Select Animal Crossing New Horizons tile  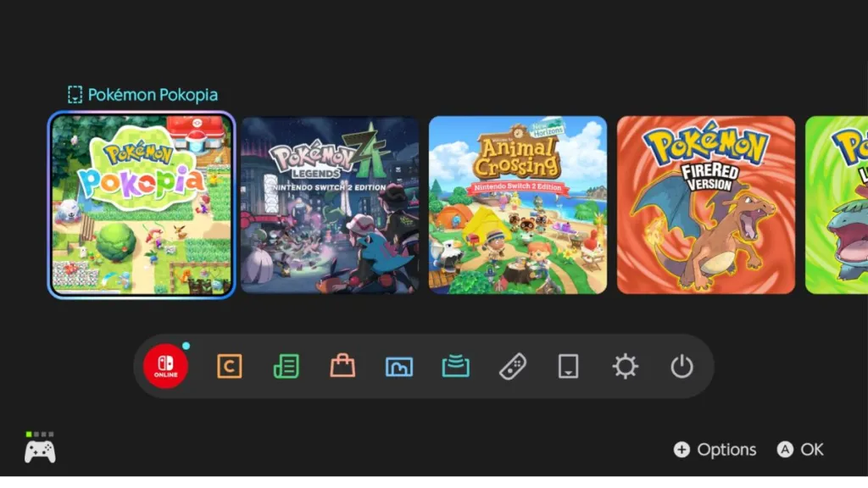click(x=518, y=205)
